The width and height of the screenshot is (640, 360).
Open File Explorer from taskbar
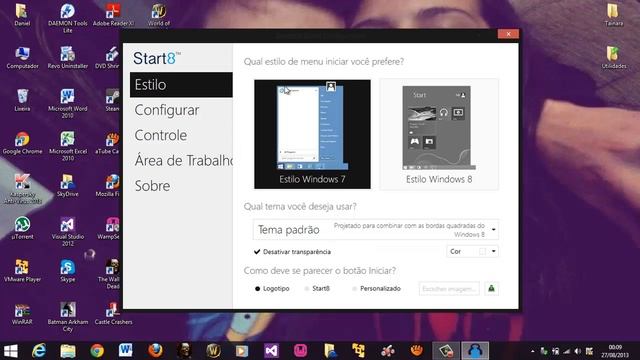click(68, 351)
